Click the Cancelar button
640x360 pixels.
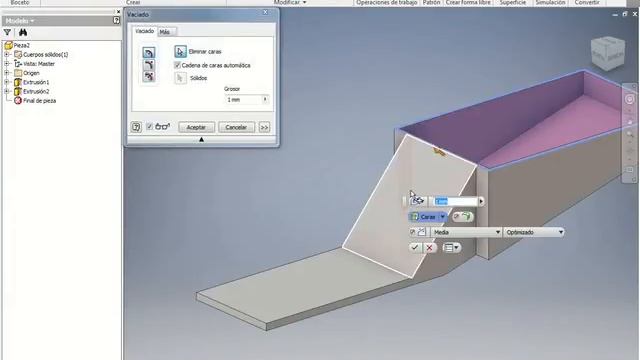point(236,127)
